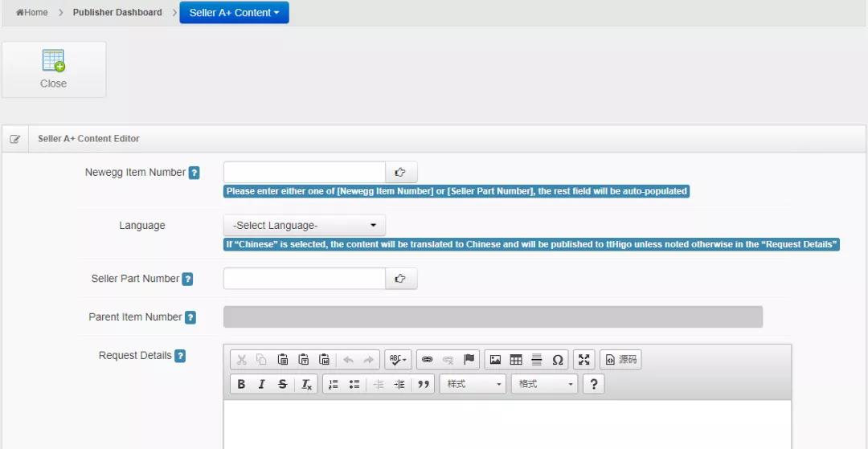Insert horizontal line icon
The height and width of the screenshot is (449, 868).
point(536,360)
